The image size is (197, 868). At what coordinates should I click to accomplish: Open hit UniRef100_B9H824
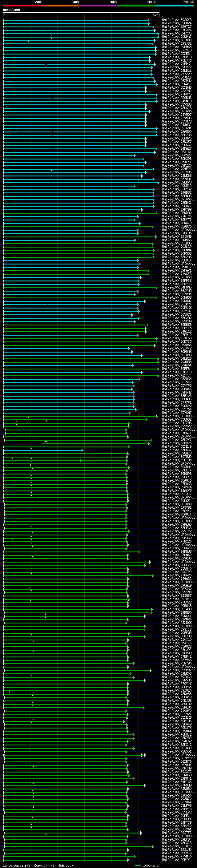[x=177, y=23]
